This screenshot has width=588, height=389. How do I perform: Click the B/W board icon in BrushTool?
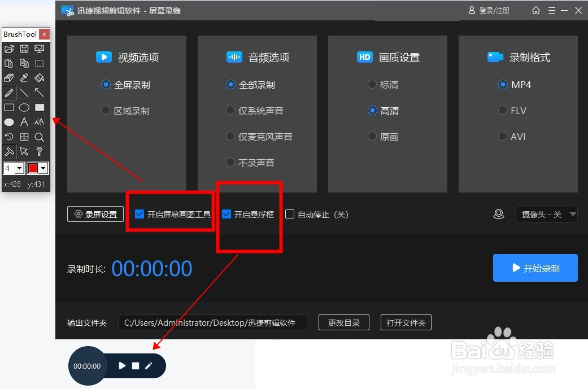(x=24, y=137)
